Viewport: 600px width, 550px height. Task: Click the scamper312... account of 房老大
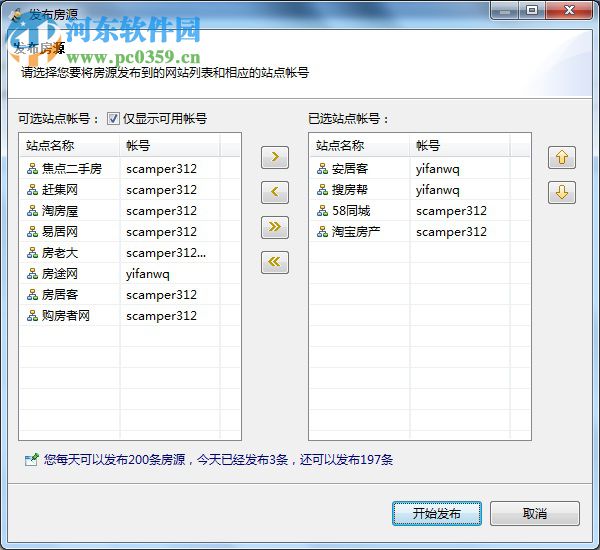pyautogui.click(x=166, y=253)
